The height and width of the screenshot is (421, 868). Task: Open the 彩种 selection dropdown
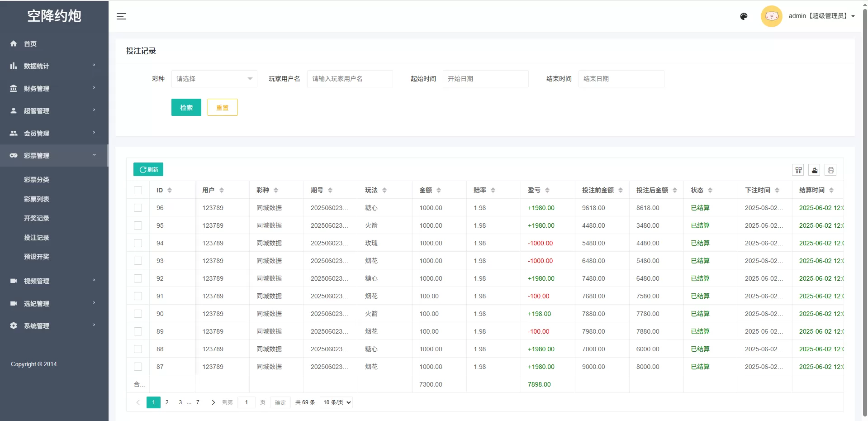(214, 78)
